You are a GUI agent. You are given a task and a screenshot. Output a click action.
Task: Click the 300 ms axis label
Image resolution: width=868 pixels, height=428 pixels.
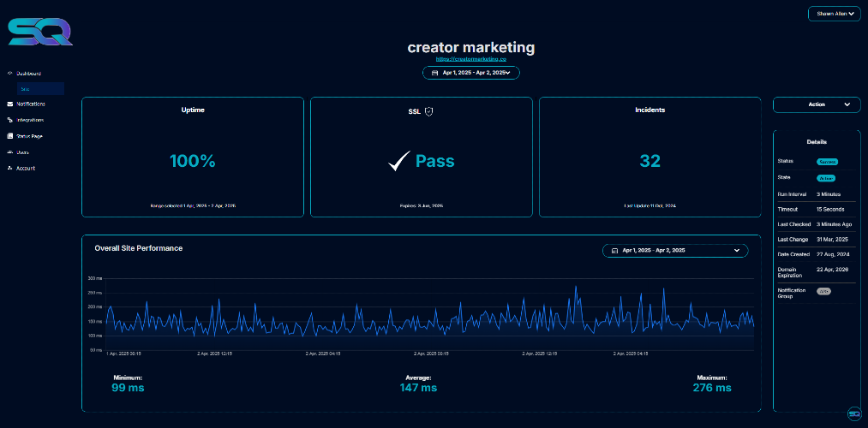[x=93, y=278]
